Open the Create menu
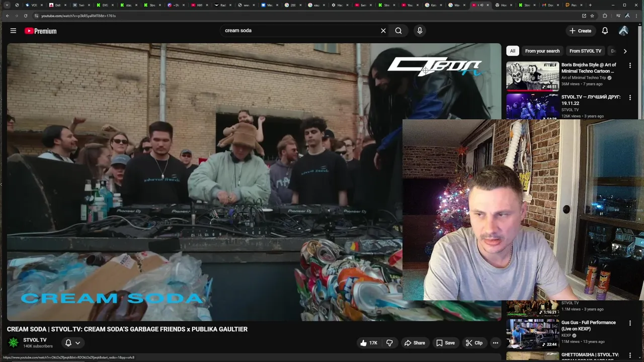Image resolution: width=644 pixels, height=362 pixels. [580, 31]
